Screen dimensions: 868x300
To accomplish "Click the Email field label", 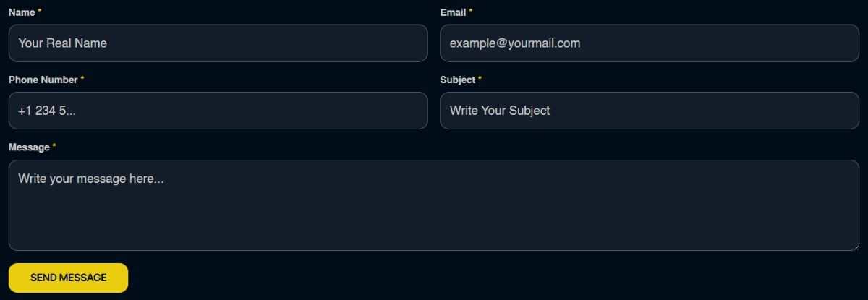I will click(453, 12).
